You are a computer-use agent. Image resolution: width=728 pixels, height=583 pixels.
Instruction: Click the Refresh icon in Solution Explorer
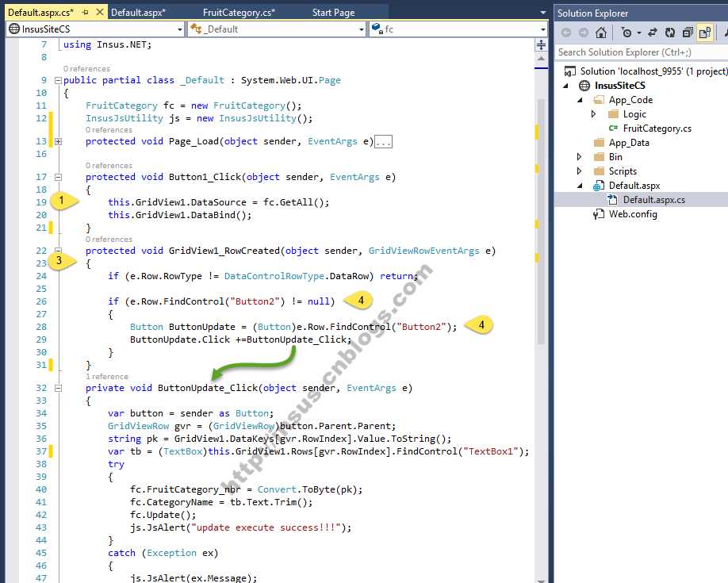pos(669,33)
